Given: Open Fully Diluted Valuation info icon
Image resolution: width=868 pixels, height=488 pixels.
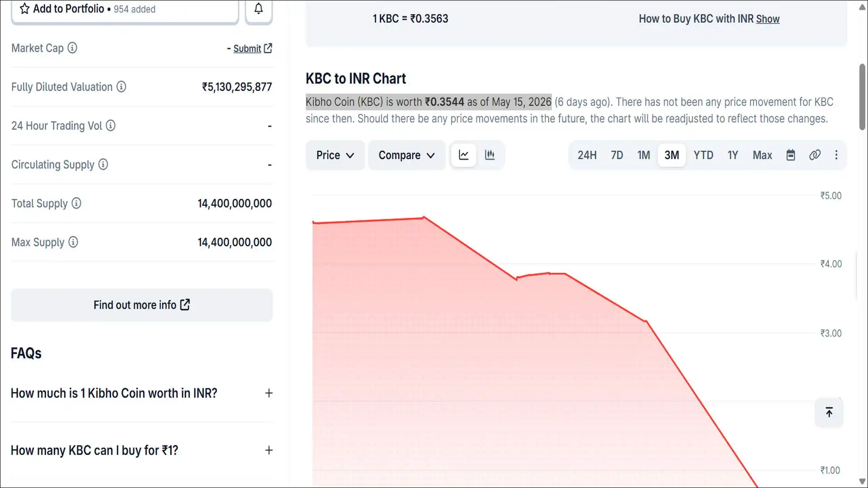Looking at the screenshot, I should [x=121, y=87].
